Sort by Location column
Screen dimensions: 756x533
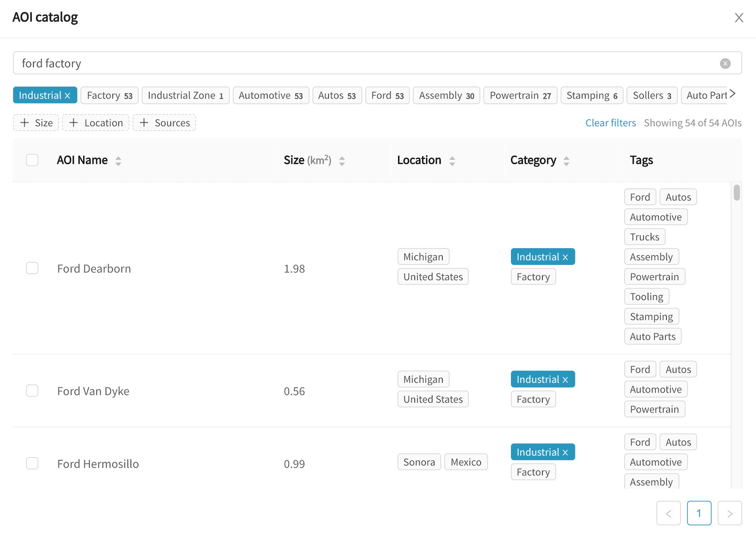click(x=452, y=161)
